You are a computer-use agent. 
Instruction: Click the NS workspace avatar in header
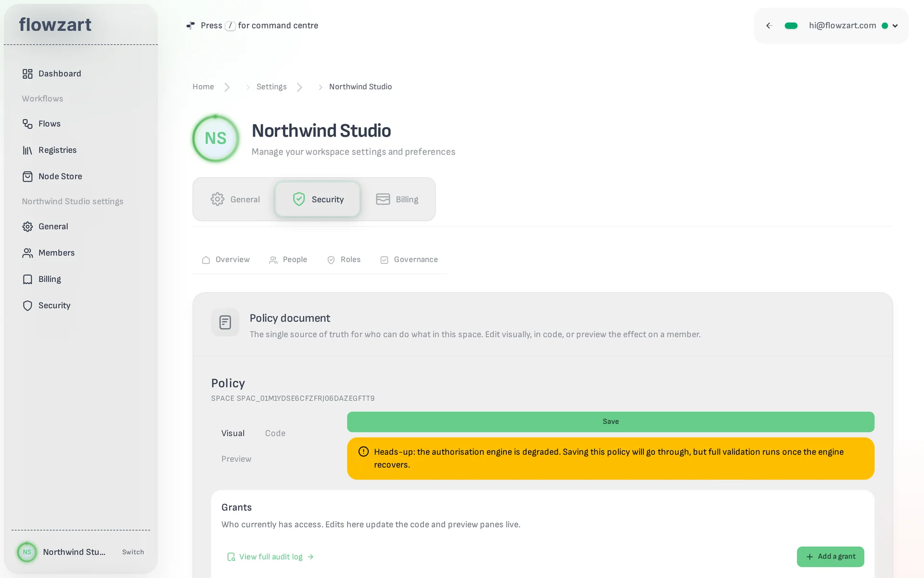coord(216,138)
